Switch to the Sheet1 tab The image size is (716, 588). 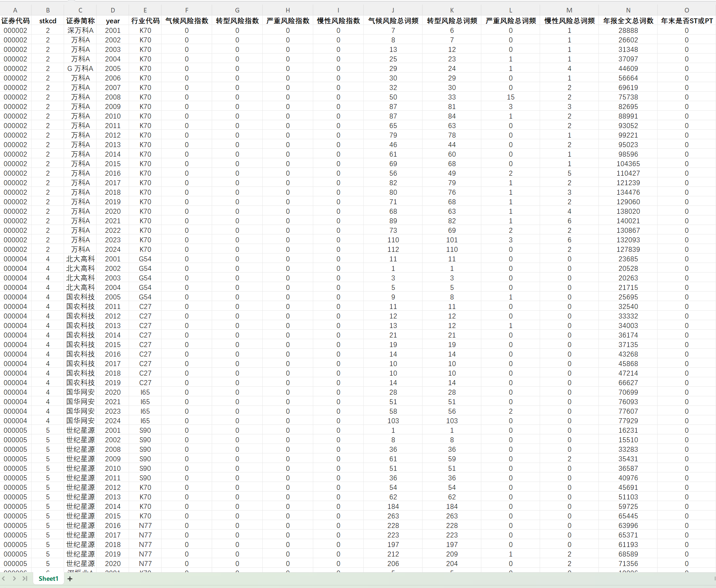coord(48,578)
